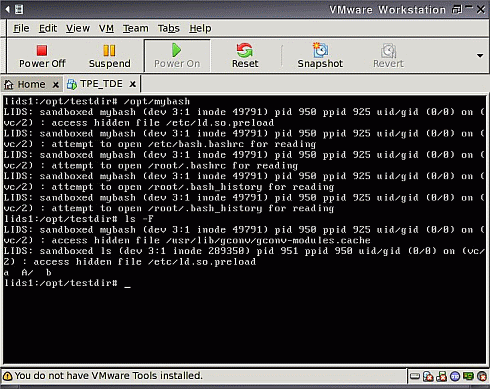This screenshot has height=389, width=490.
Task: Click the window menu icon in title bar
Action: 19,9
